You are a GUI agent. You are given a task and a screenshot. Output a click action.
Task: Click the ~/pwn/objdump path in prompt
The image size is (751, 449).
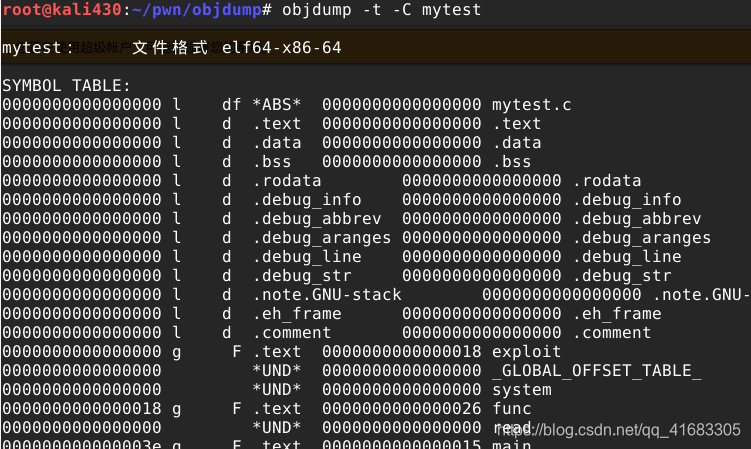[x=196, y=10]
